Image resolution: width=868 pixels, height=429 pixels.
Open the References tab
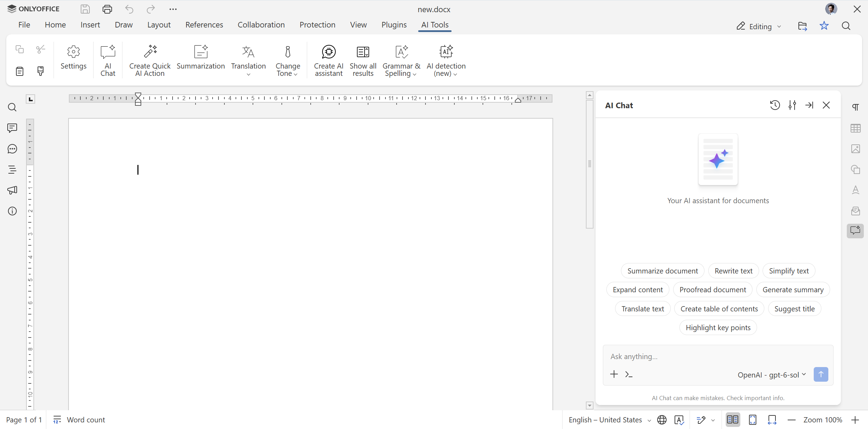pyautogui.click(x=204, y=25)
